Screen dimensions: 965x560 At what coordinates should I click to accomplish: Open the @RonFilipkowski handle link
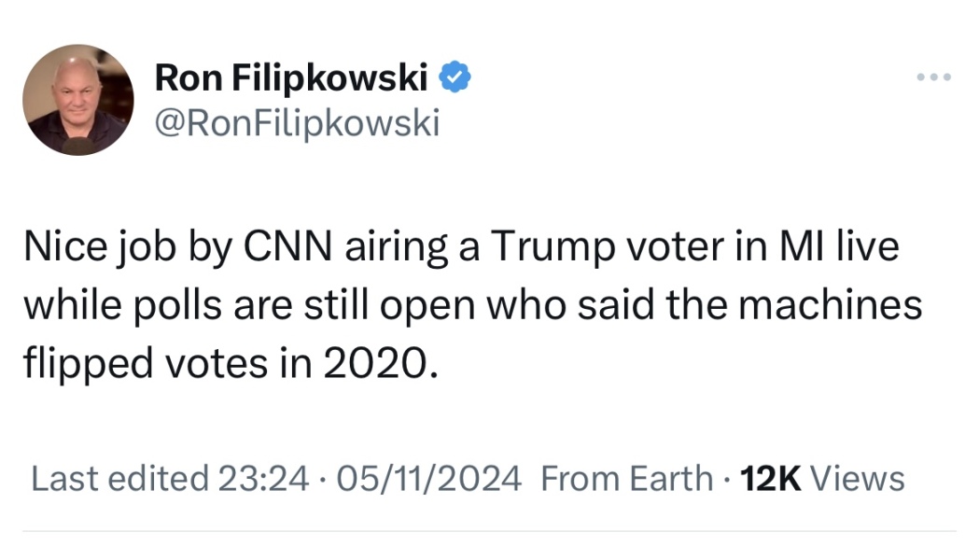(296, 122)
